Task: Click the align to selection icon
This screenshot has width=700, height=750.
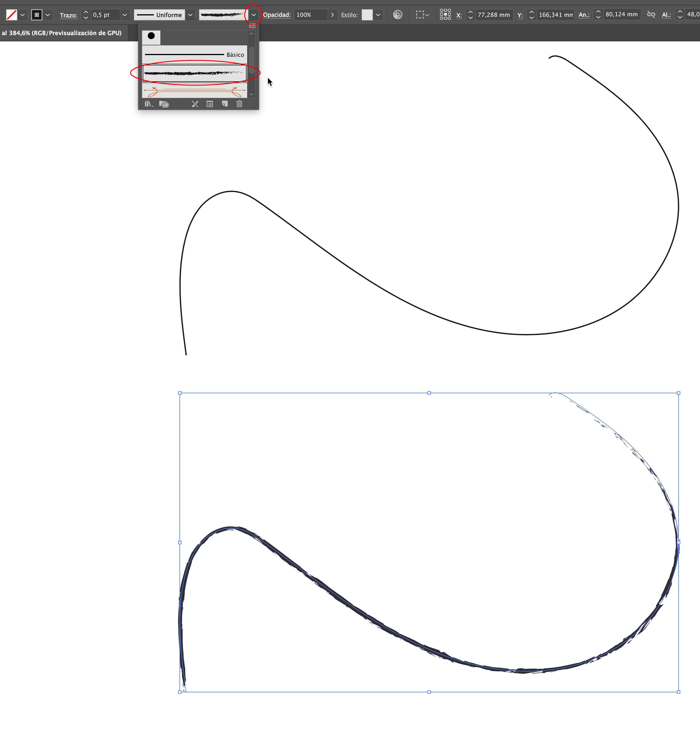Action: [x=422, y=15]
